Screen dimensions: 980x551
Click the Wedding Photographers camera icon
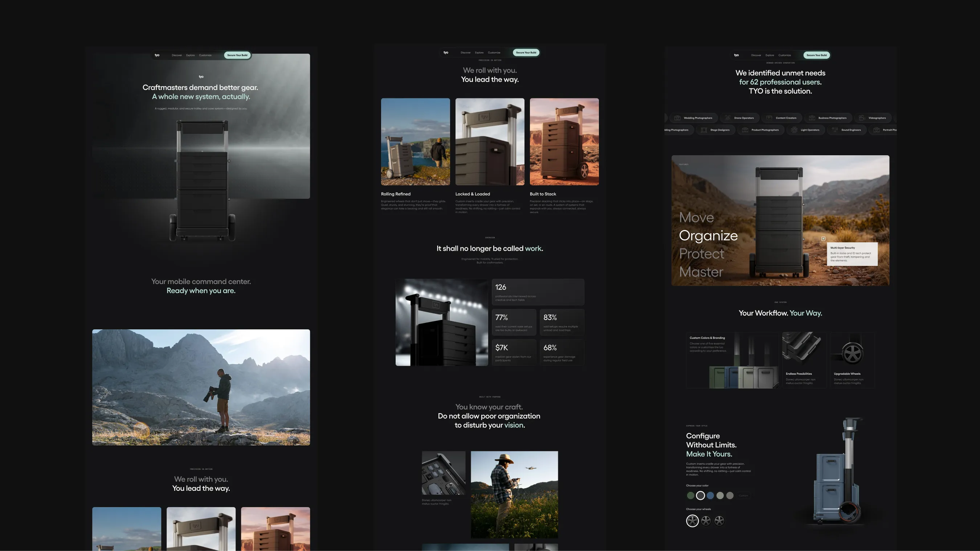pos(678,118)
